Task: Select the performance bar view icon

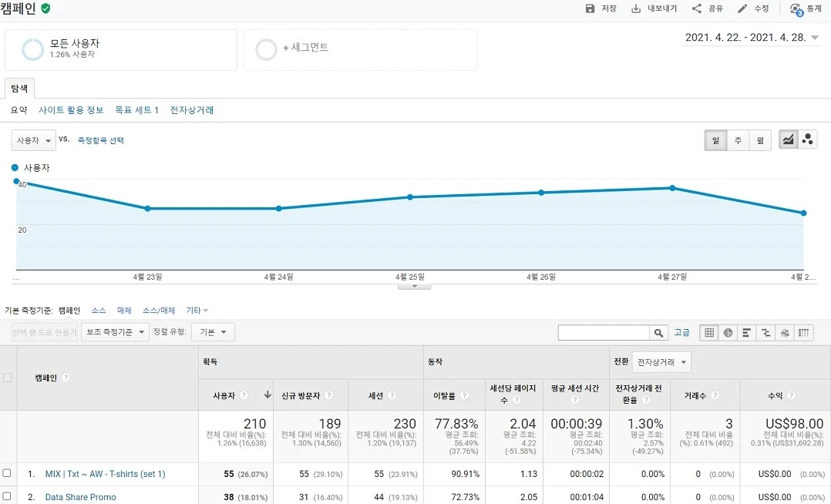Action: (747, 333)
